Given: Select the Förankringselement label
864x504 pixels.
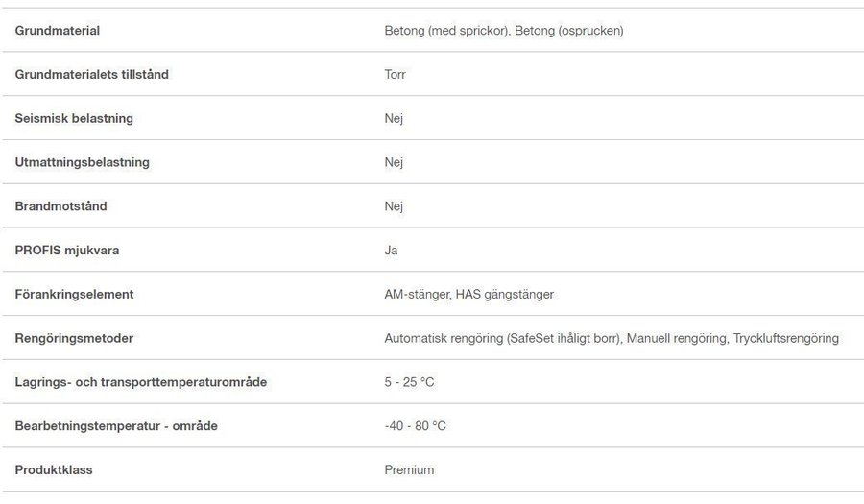Looking at the screenshot, I should click(x=74, y=295).
